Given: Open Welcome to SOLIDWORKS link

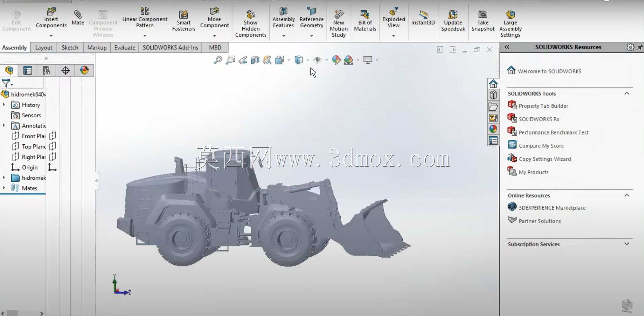Looking at the screenshot, I should (x=549, y=71).
